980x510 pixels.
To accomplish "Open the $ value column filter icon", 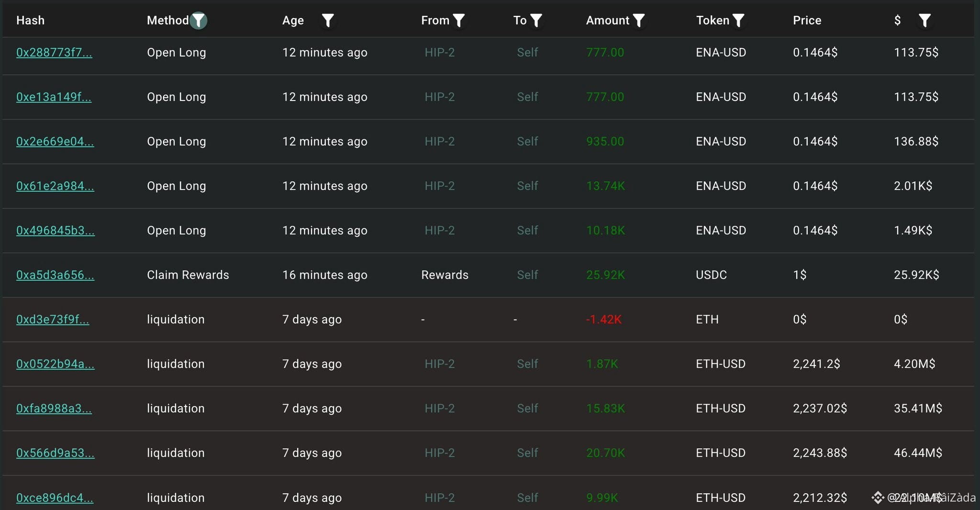I will point(925,21).
